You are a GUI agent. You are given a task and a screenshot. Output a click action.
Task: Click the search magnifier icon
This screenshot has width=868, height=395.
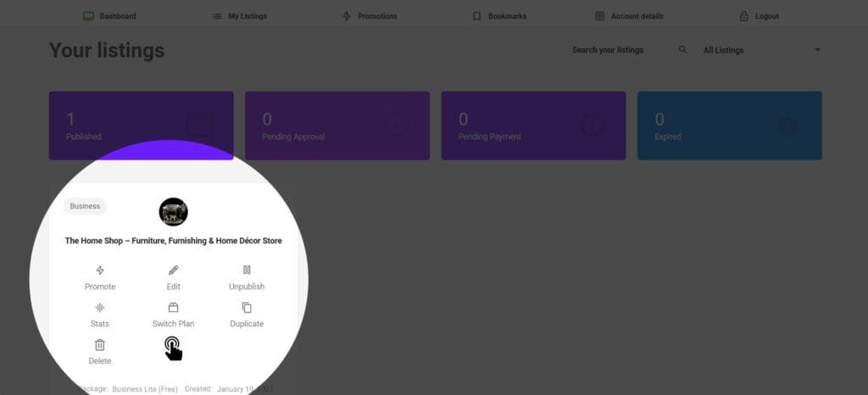tap(683, 50)
